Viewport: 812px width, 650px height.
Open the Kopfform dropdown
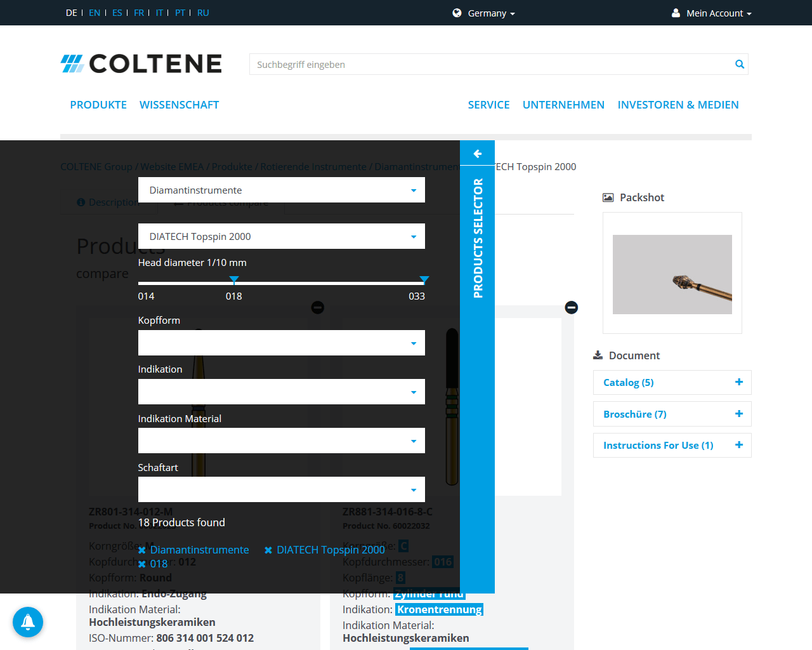[x=282, y=343]
